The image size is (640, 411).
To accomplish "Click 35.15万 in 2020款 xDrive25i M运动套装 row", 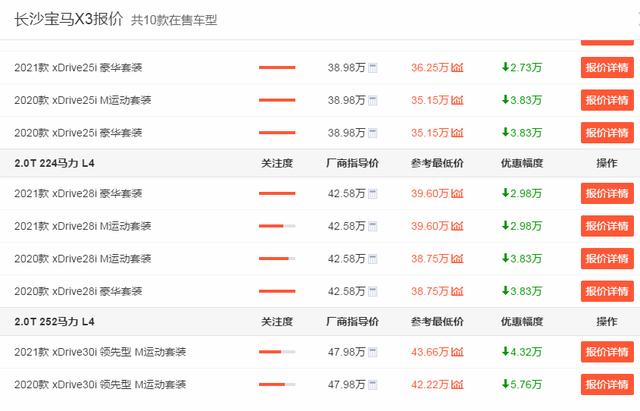I will 430,100.
